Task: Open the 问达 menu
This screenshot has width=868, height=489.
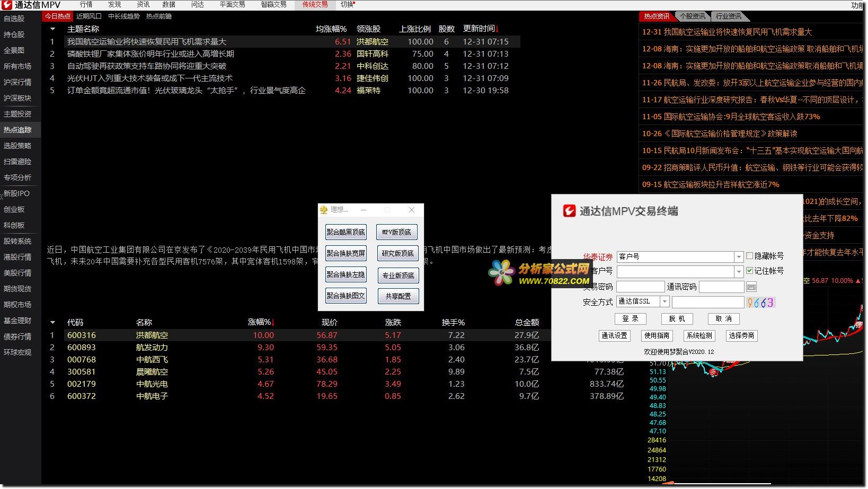Action: 197,4
